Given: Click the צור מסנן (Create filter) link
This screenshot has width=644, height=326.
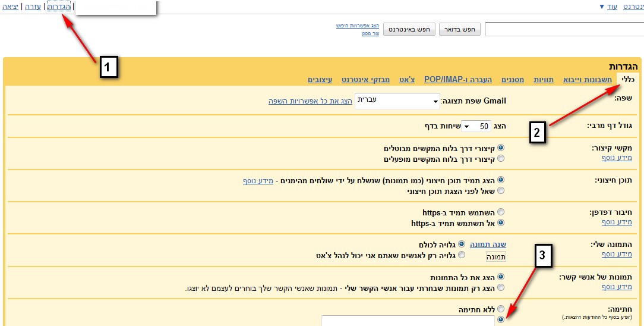Looking at the screenshot, I should coord(371,33).
